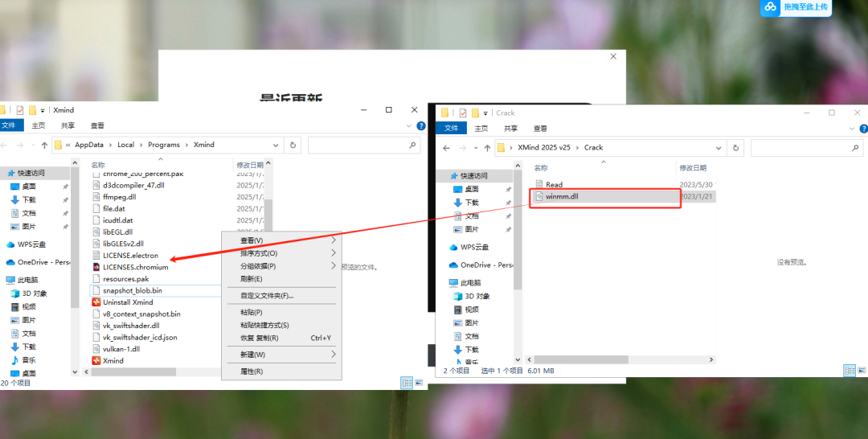868x439 pixels.
Task: Click the search magnifier in Crack window
Action: pos(855,148)
